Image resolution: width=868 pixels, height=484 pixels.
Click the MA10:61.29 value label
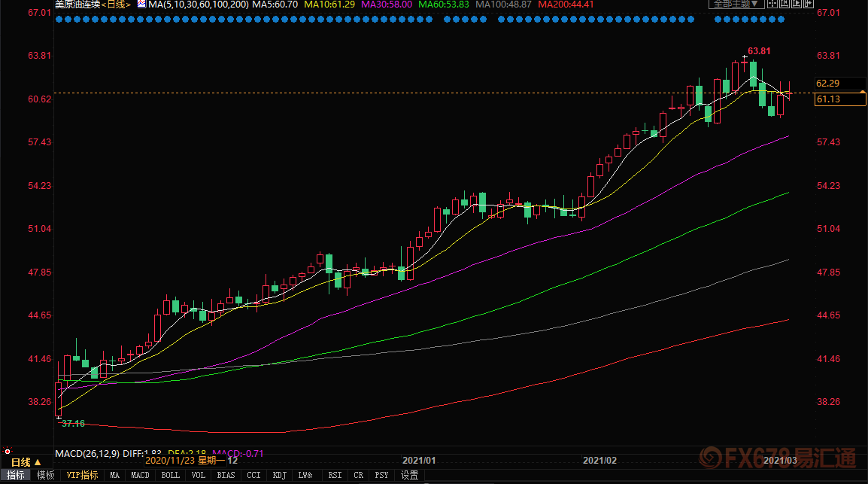pos(330,4)
